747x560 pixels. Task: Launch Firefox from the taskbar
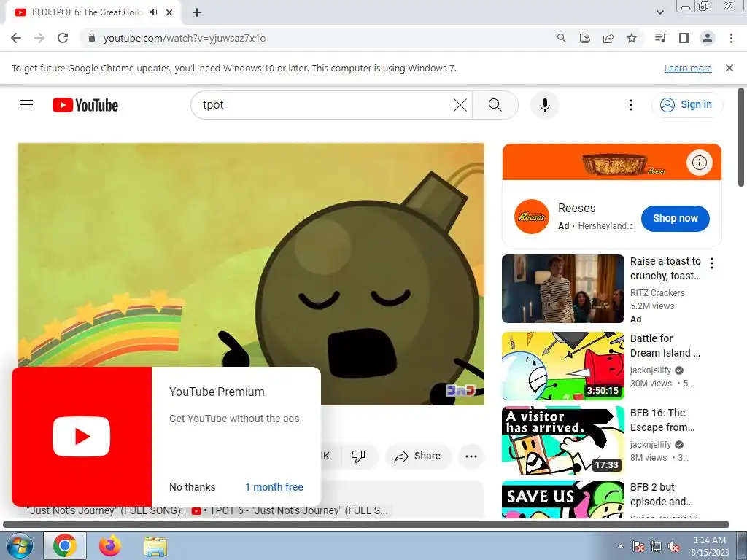pos(110,545)
